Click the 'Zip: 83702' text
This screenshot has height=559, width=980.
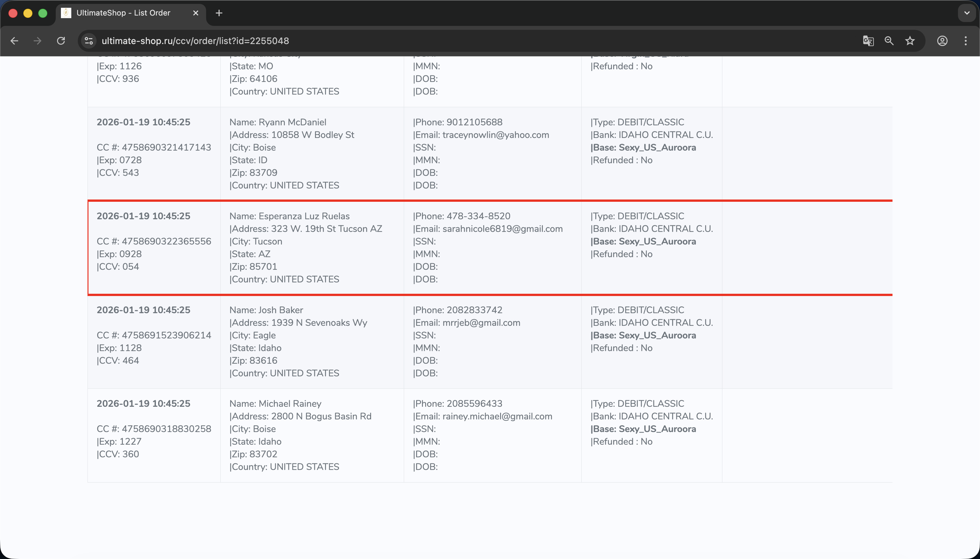253,454
